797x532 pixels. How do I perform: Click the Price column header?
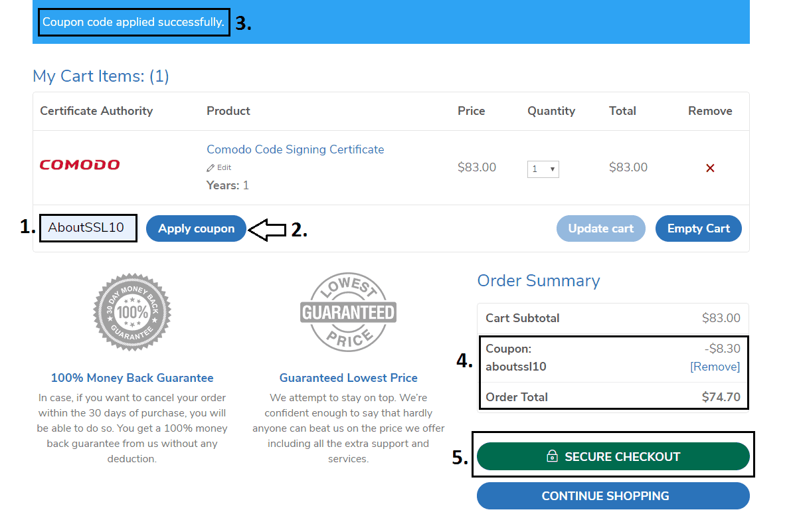pos(472,111)
